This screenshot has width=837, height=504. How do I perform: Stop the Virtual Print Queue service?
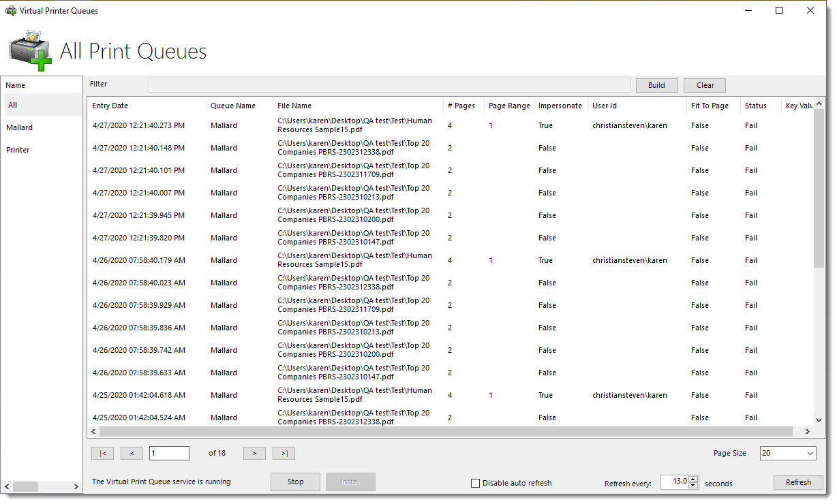click(x=295, y=482)
